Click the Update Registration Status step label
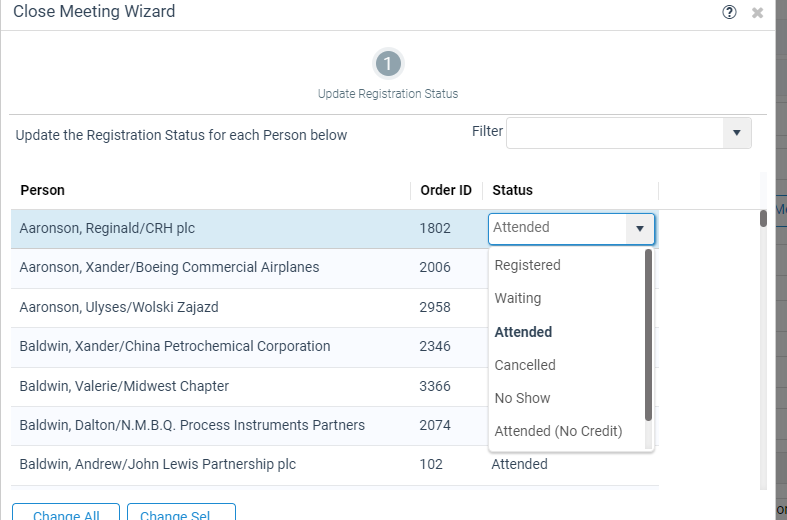The width and height of the screenshot is (787, 520). 387,94
